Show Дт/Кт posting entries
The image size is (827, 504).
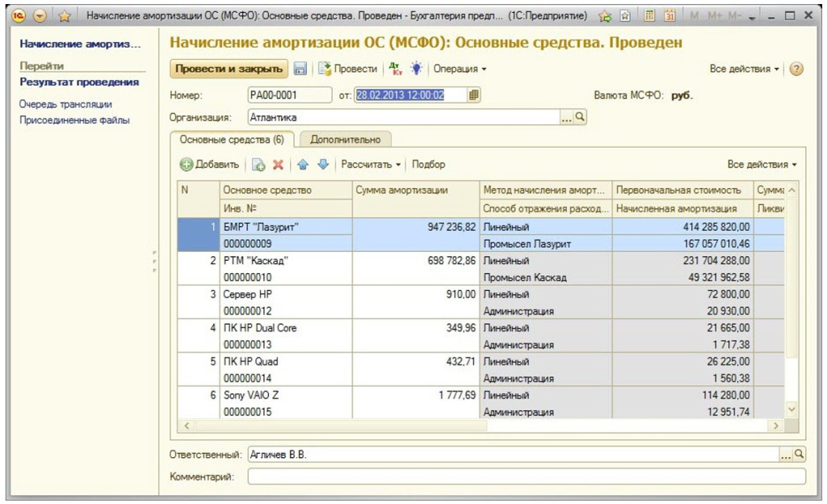coord(395,69)
